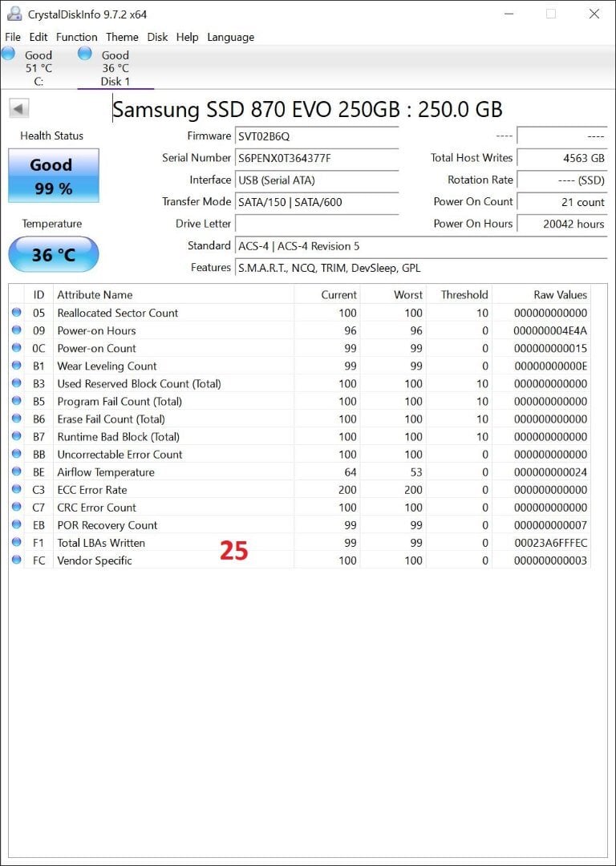This screenshot has height=866, width=616.
Task: Select the Total LBAs Written attribute name
Action: click(x=101, y=543)
